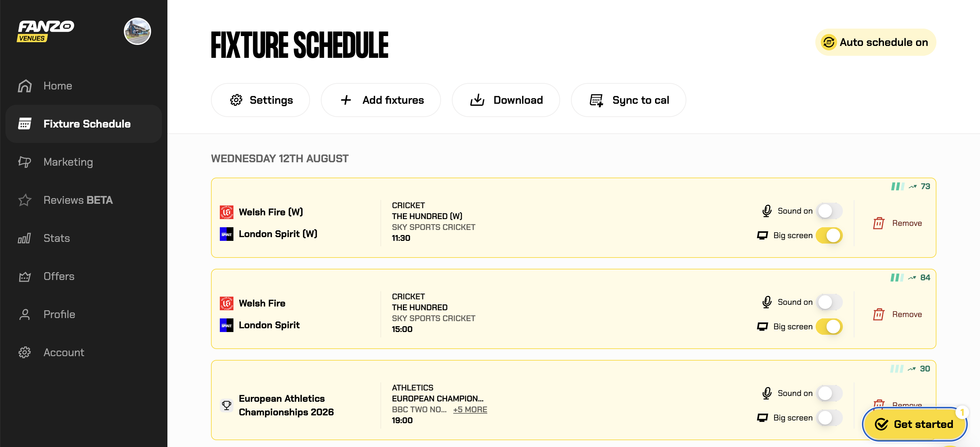The height and width of the screenshot is (447, 980).
Task: Remove the Welsh Fire (W) fixture
Action: (897, 223)
